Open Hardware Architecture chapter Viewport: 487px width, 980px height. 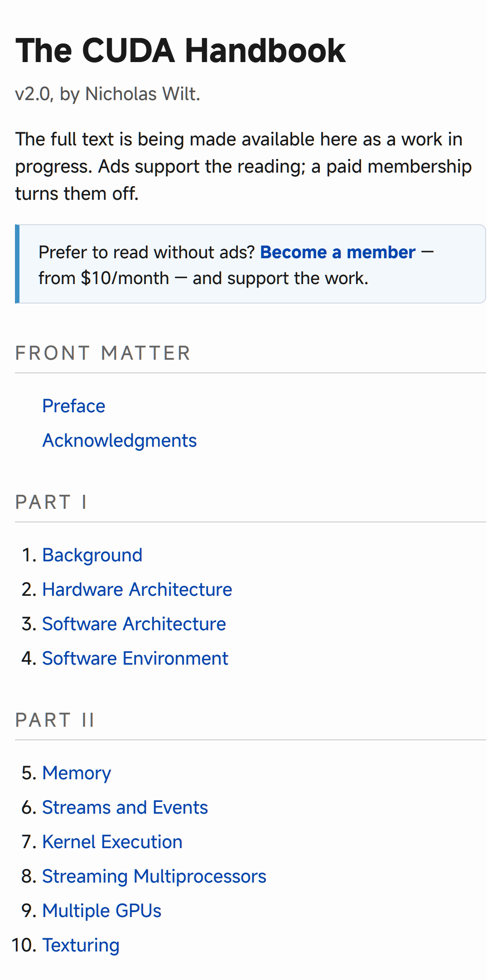click(x=137, y=590)
